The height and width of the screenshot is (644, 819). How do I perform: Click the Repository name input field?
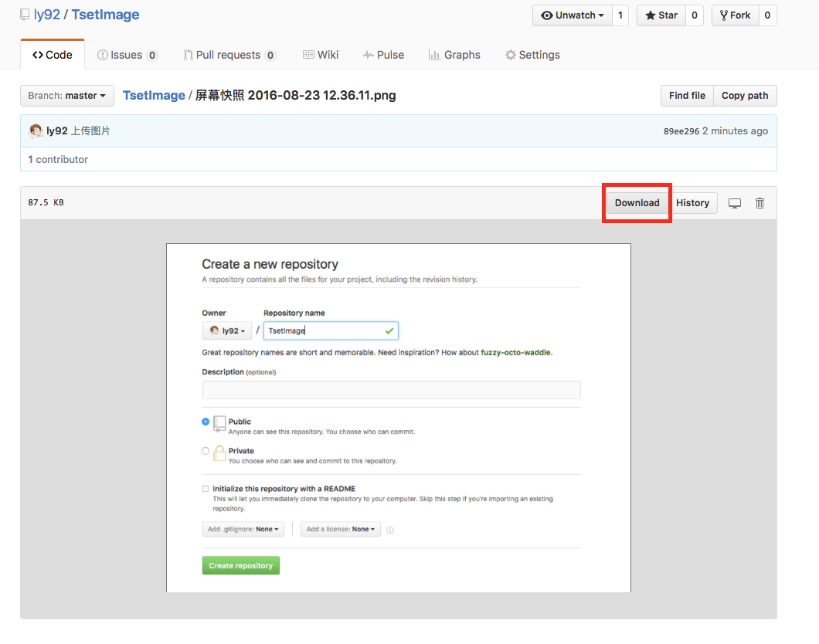click(x=331, y=330)
